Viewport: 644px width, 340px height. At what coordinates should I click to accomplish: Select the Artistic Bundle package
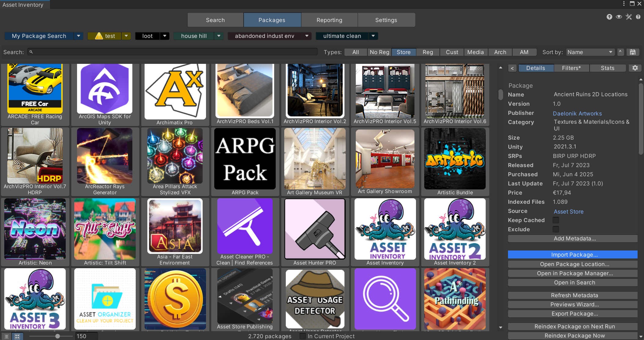tap(455, 162)
